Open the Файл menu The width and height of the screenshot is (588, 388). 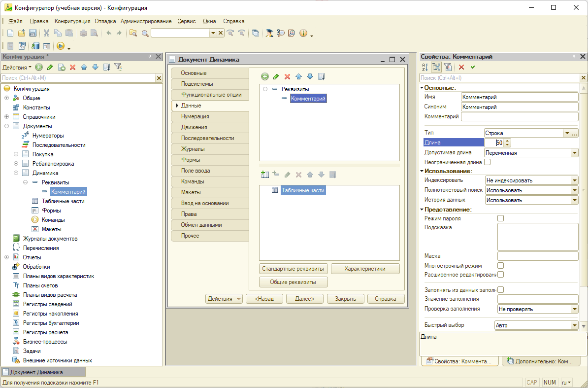15,21
